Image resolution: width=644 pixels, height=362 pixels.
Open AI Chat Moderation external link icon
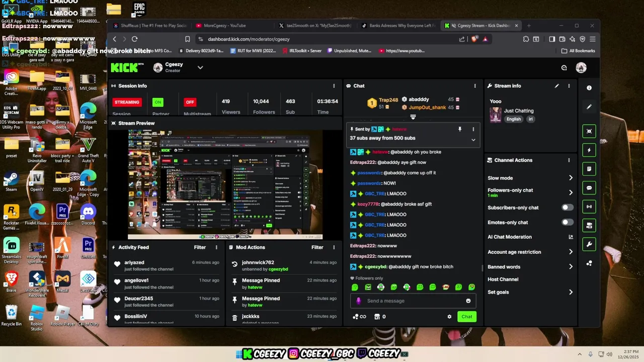571,237
